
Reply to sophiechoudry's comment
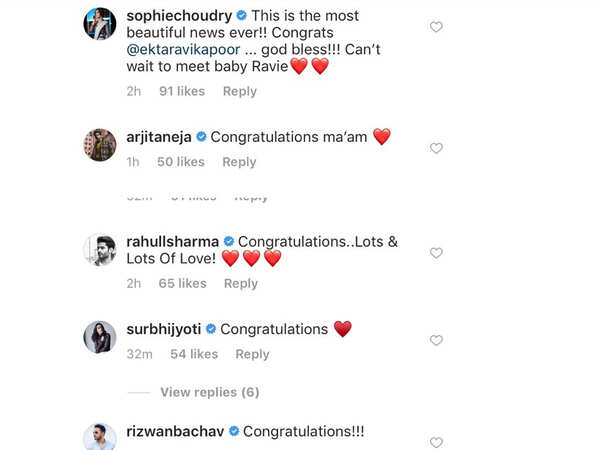[x=240, y=91]
